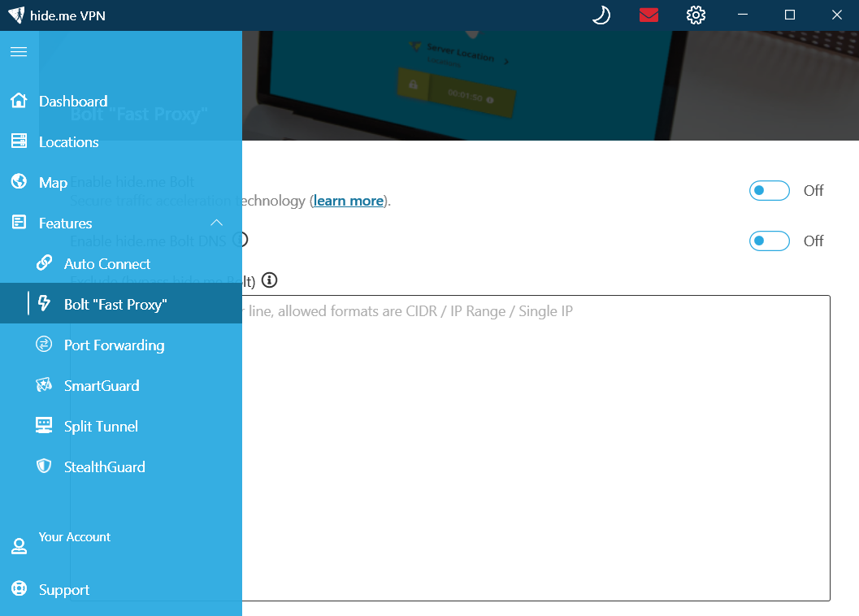
Task: Open Split Tunnel feature page
Action: coord(121,426)
